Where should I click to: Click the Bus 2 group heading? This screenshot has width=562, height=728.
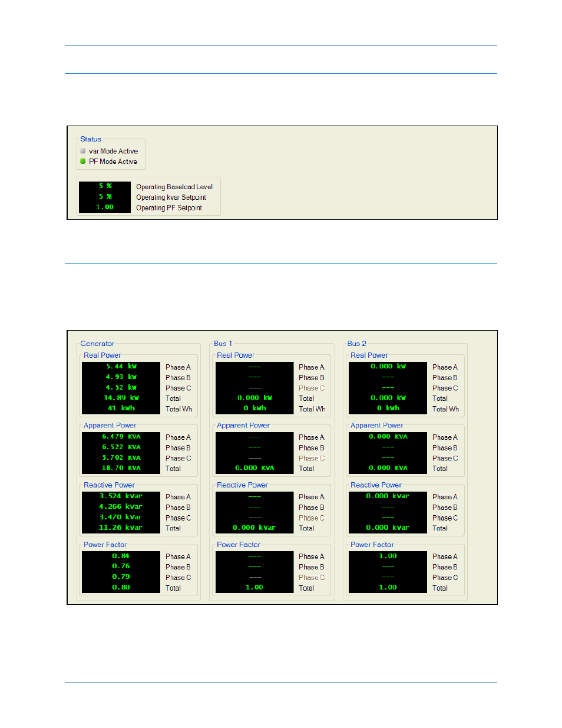click(356, 344)
